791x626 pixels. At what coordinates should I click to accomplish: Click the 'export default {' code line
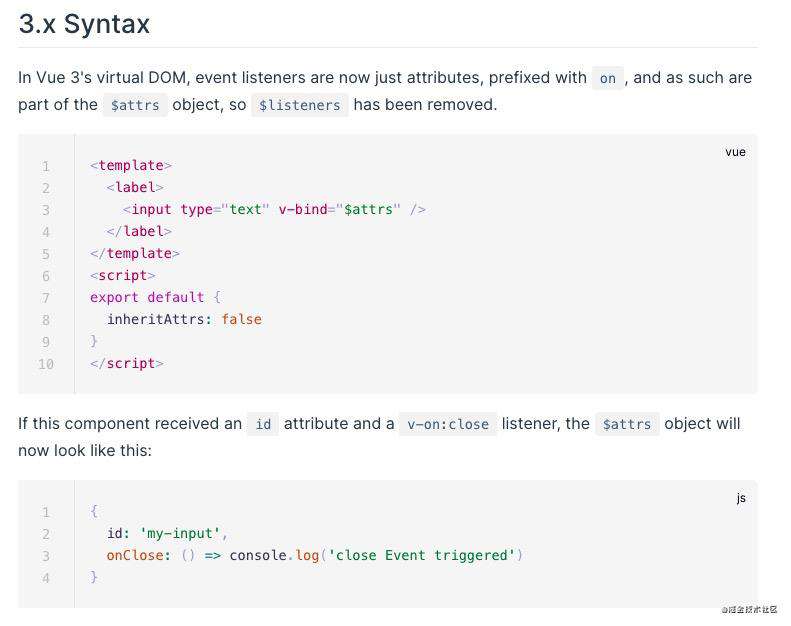pyautogui.click(x=155, y=298)
